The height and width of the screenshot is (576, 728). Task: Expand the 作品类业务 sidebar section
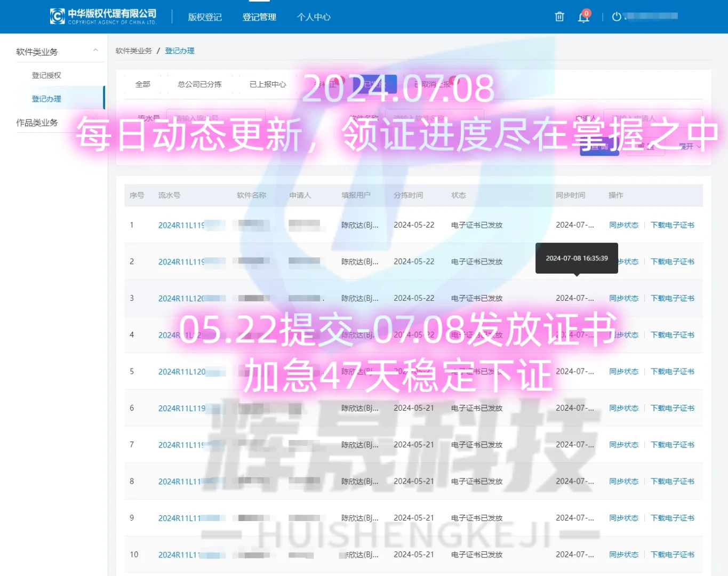coord(37,122)
